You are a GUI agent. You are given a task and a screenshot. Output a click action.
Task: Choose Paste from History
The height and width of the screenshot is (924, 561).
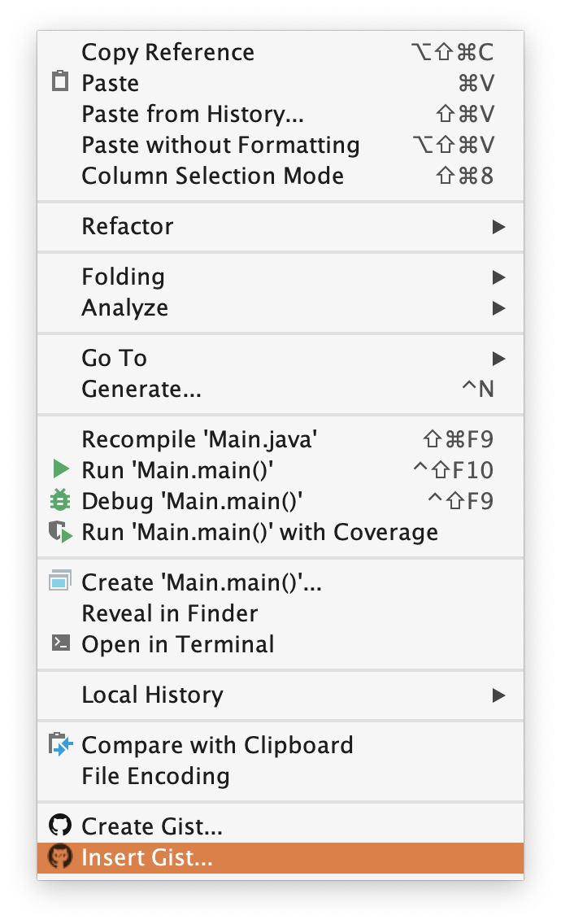[193, 114]
